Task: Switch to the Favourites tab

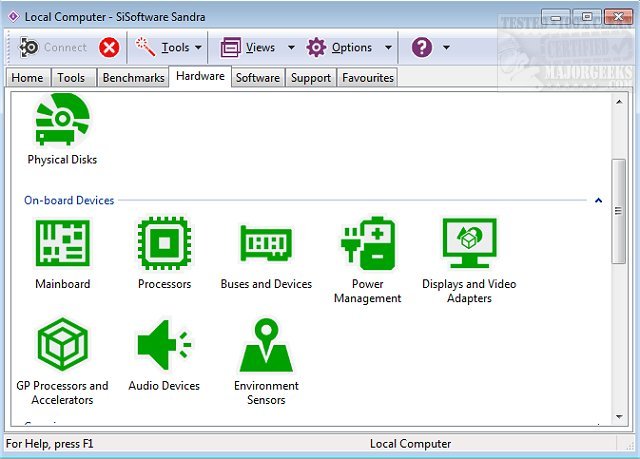Action: 368,78
